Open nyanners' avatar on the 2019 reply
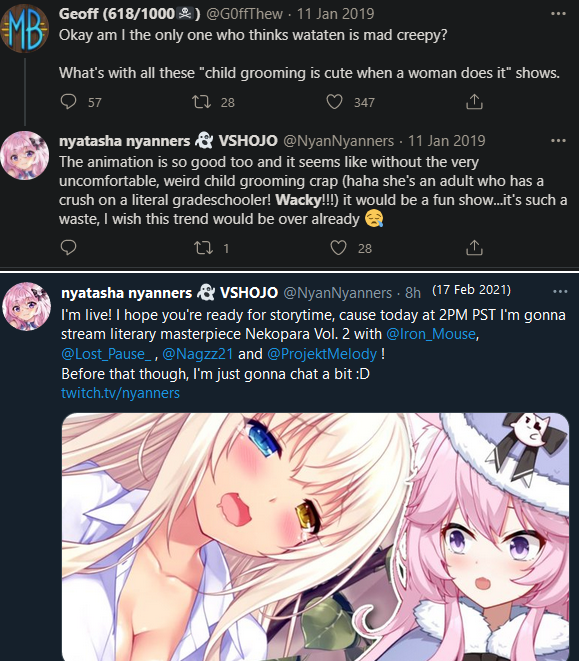The height and width of the screenshot is (661, 579). [x=25, y=156]
